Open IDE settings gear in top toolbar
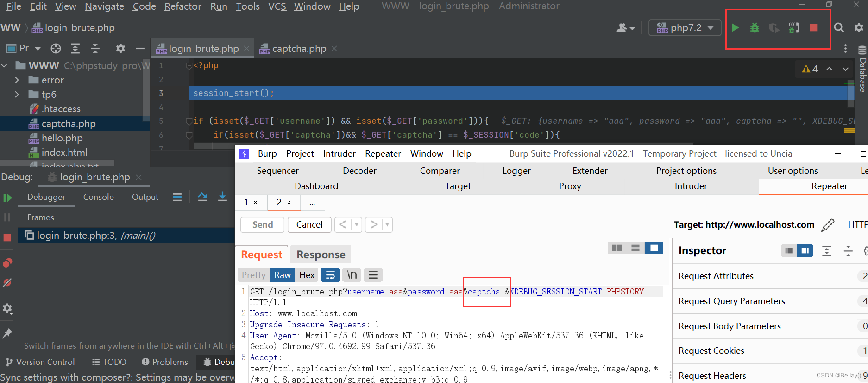This screenshot has width=868, height=383. [x=859, y=28]
